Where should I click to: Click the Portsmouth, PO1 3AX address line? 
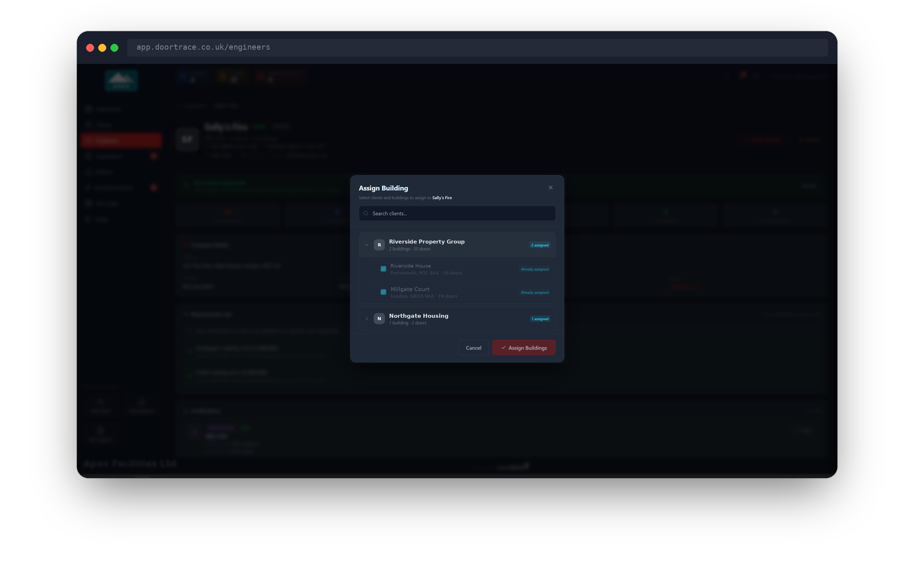pos(426,273)
